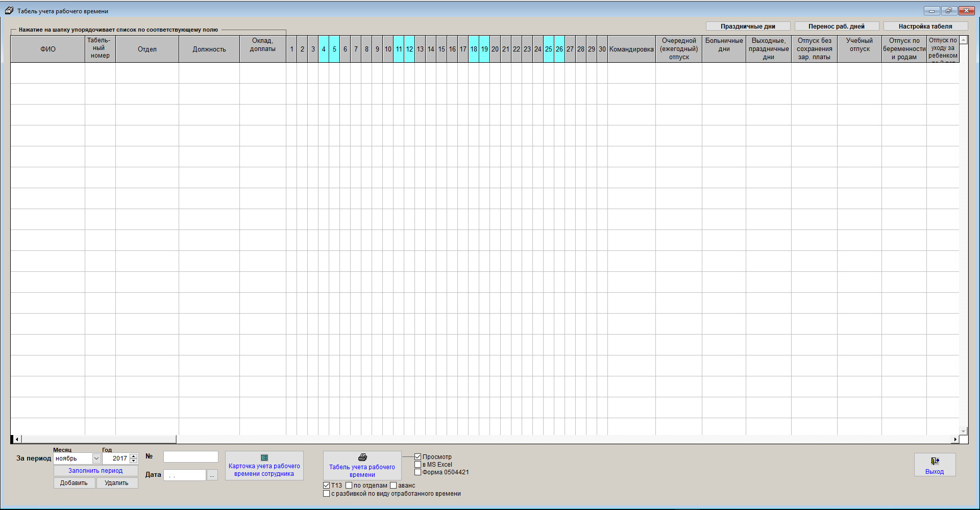The image size is (980, 510).
Task: Click highlighted day 4 column header
Action: click(324, 49)
